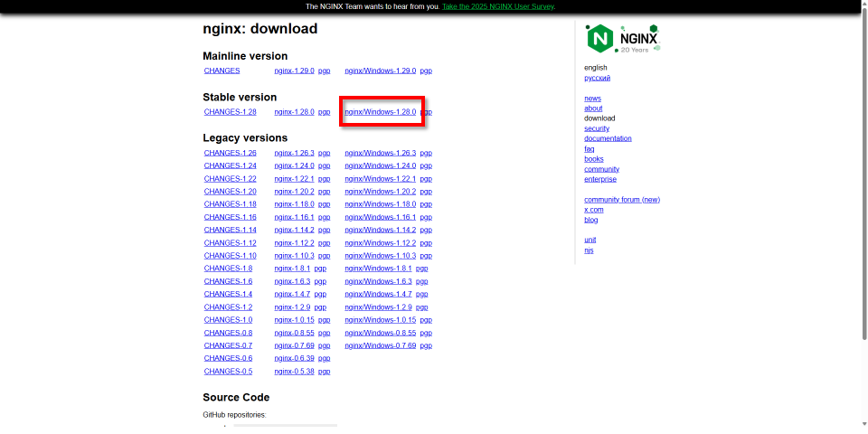868x434 pixels.
Task: Open the 2025 NGINX User Survey link
Action: [x=498, y=6]
